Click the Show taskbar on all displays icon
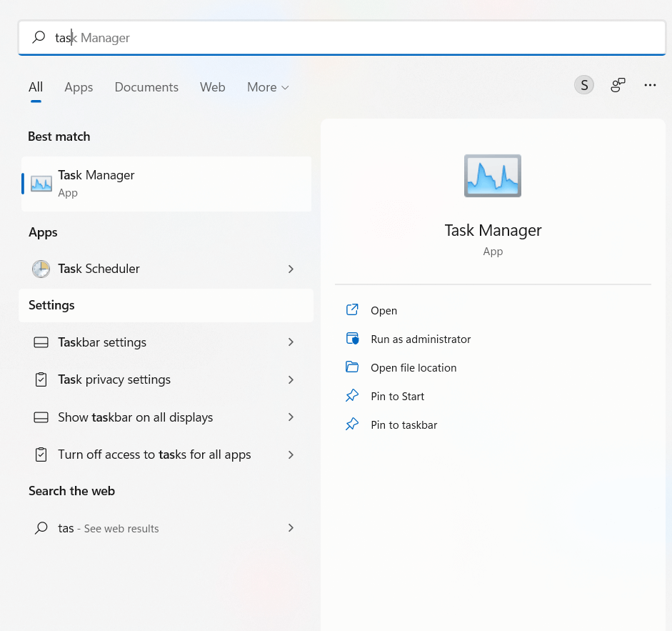This screenshot has height=631, width=672. coord(41,417)
